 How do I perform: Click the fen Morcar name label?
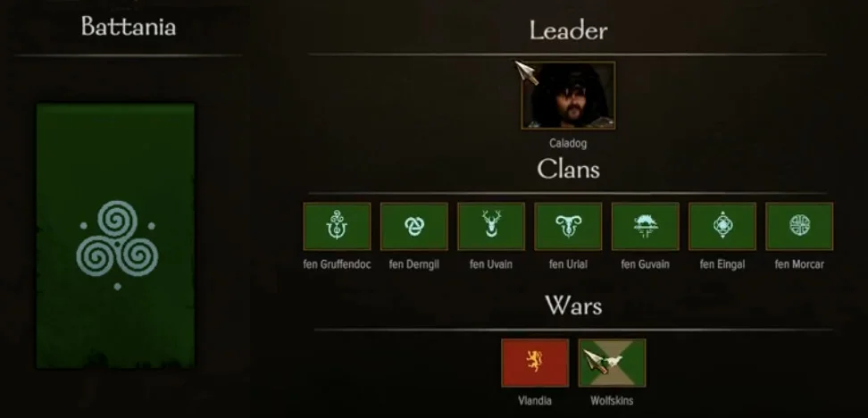pyautogui.click(x=799, y=264)
